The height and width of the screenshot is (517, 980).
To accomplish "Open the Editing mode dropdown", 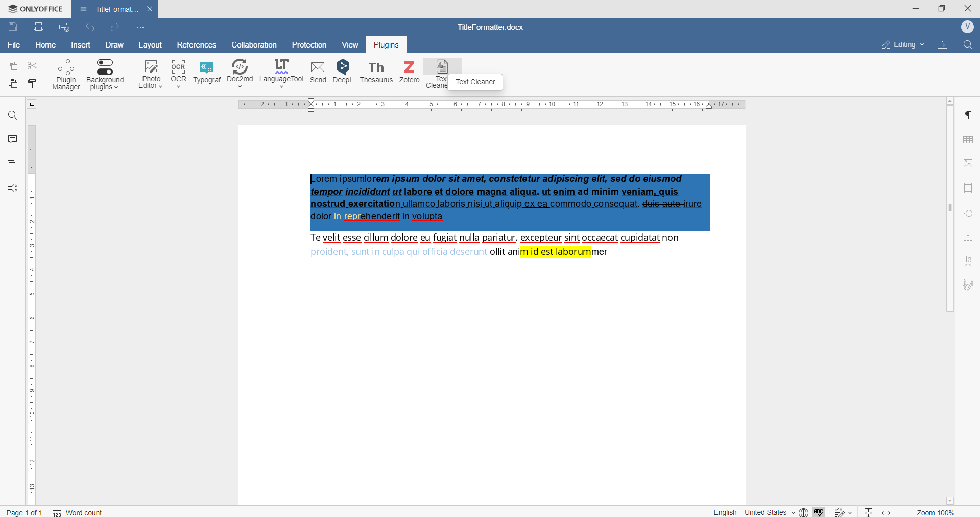I will 902,45.
